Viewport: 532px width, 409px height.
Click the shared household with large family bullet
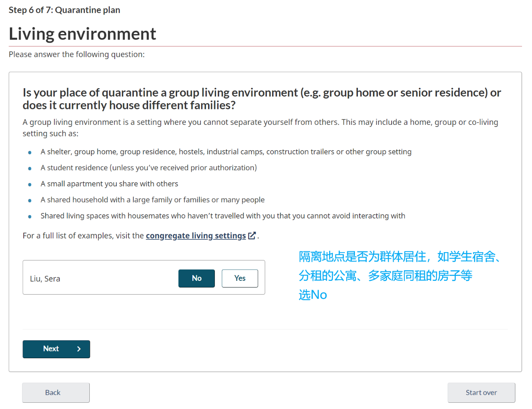click(x=153, y=200)
